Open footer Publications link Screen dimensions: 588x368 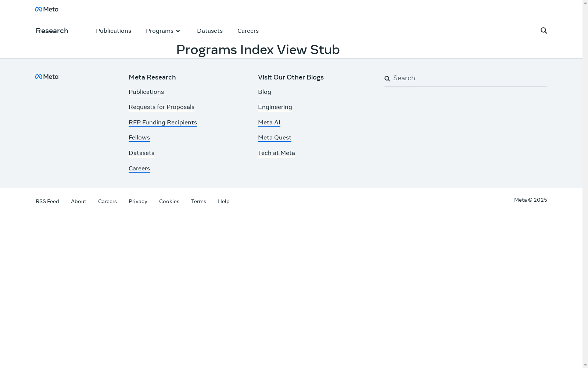pos(146,92)
